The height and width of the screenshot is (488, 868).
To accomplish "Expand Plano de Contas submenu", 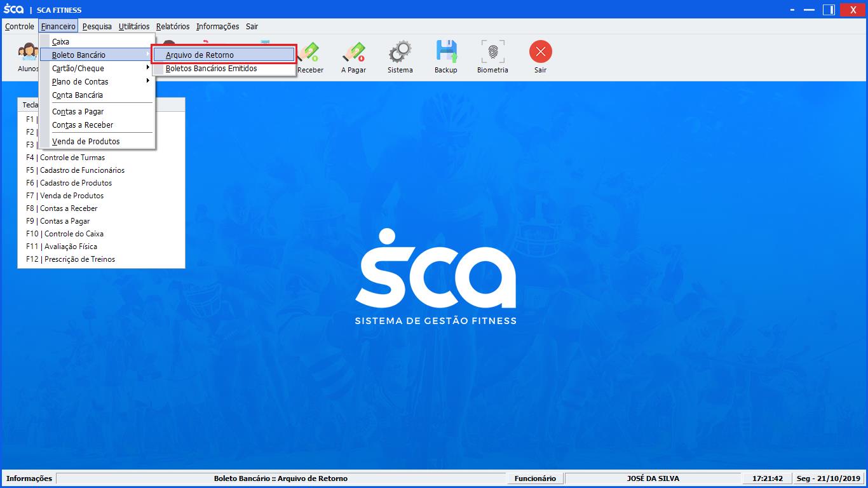I will [x=97, y=81].
